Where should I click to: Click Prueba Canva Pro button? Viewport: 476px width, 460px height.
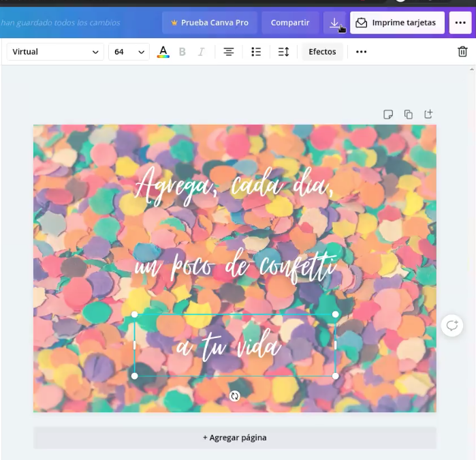click(210, 22)
